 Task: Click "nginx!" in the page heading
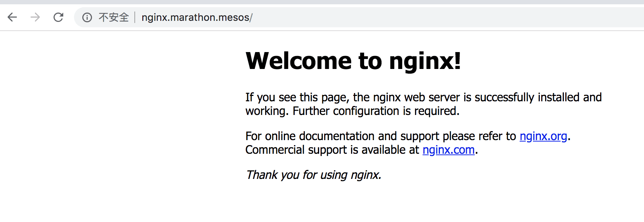425,61
